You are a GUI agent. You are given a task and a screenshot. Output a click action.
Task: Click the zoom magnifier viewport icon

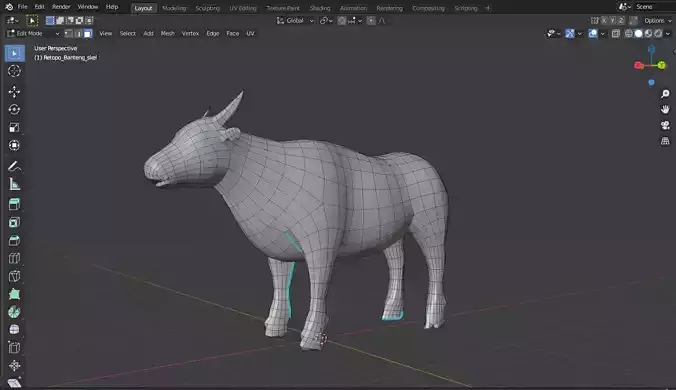click(665, 94)
